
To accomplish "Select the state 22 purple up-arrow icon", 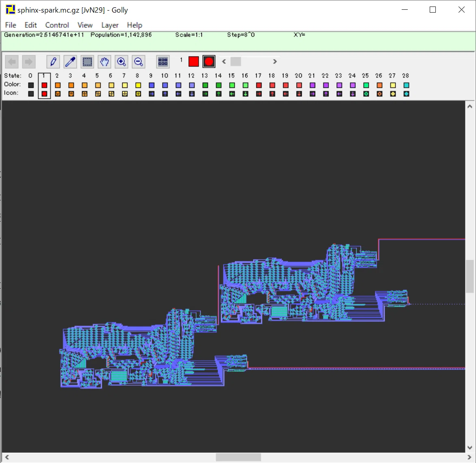I will click(x=326, y=94).
